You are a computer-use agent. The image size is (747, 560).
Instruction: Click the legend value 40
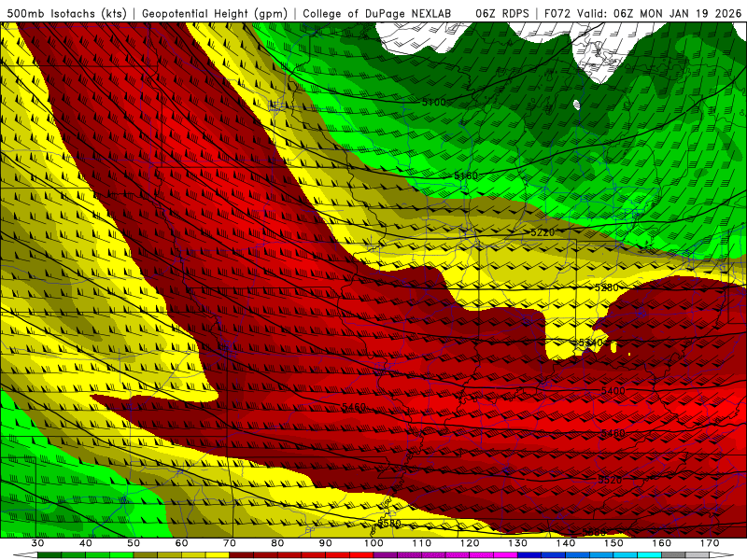(x=86, y=543)
